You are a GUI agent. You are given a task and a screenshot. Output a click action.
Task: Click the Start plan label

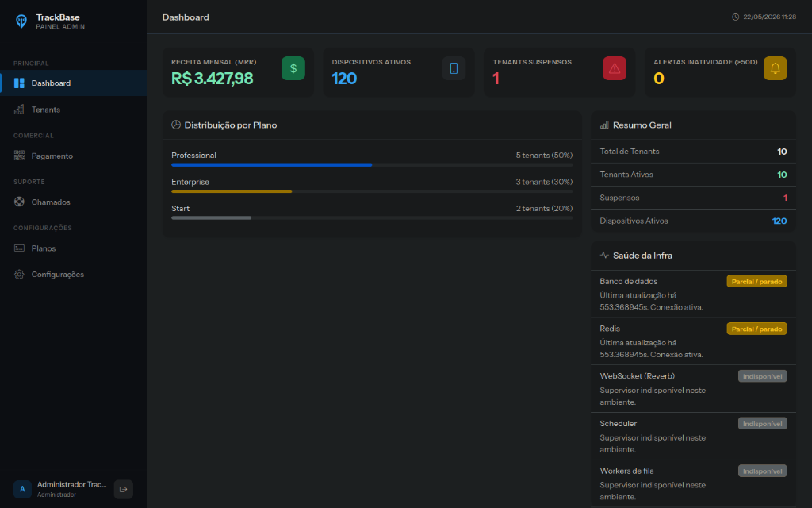[181, 208]
